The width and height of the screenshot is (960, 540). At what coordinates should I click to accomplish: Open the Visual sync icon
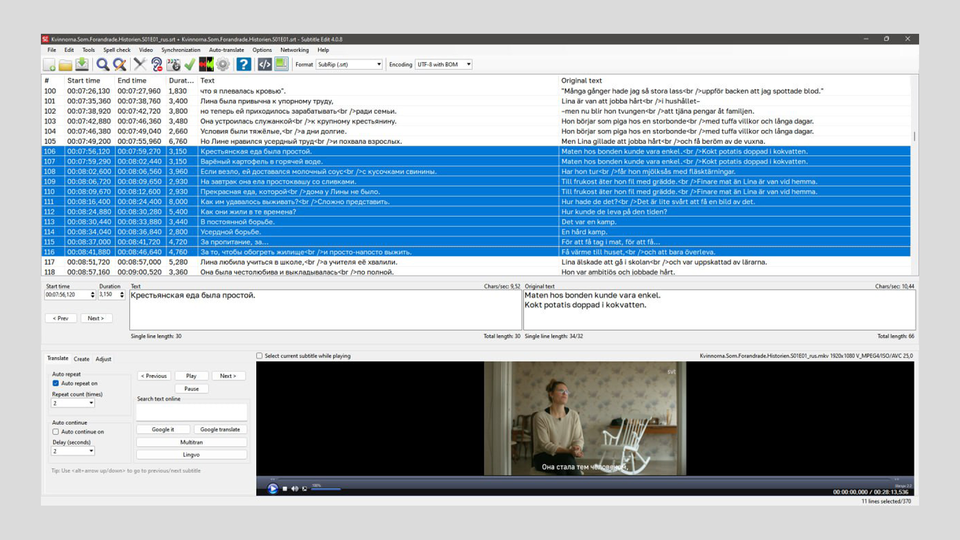[x=173, y=64]
